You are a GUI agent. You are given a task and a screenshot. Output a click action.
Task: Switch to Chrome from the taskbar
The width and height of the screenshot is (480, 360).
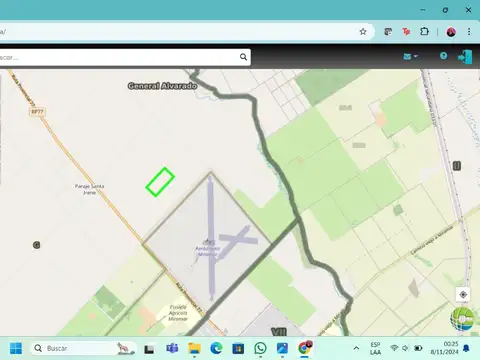coord(304,348)
